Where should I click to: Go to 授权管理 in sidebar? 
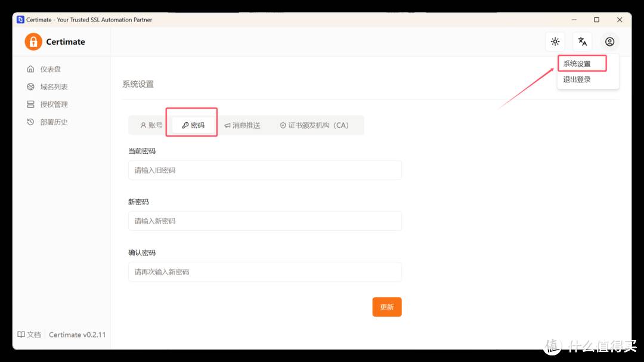pos(47,104)
